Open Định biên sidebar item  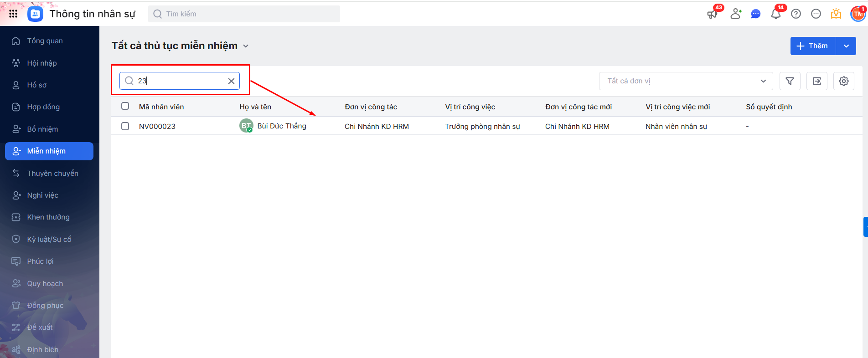(49, 350)
